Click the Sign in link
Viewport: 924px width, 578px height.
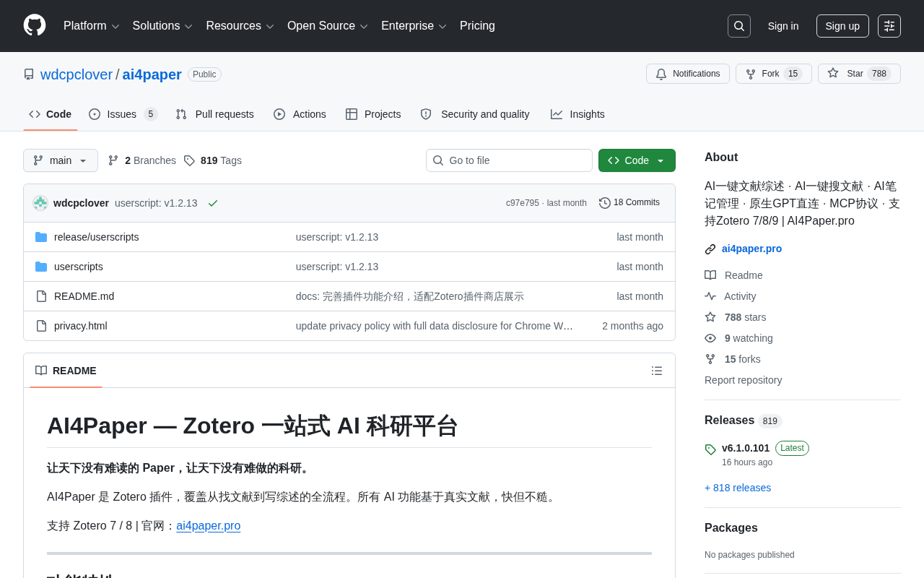(x=783, y=26)
